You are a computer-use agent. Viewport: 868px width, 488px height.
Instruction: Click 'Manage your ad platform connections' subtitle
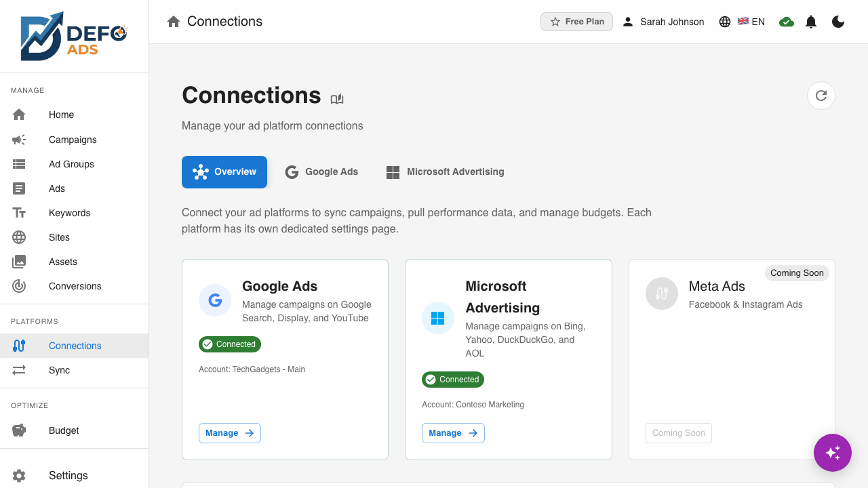click(273, 126)
